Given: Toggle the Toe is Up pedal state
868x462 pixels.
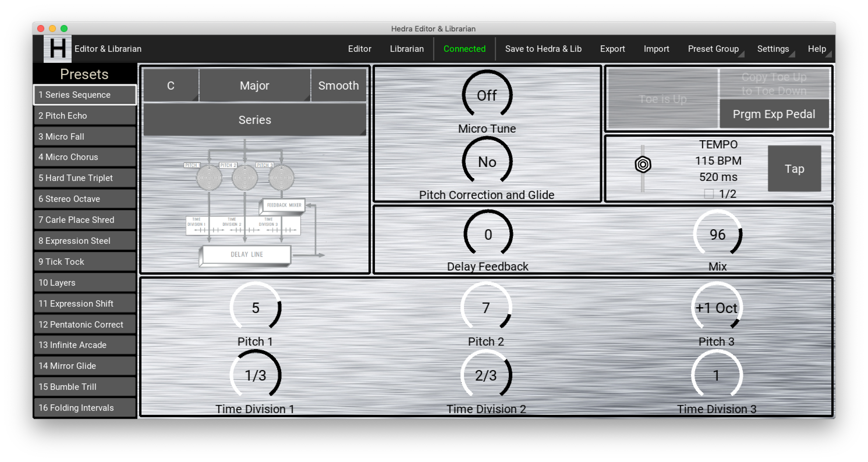Looking at the screenshot, I should point(662,99).
